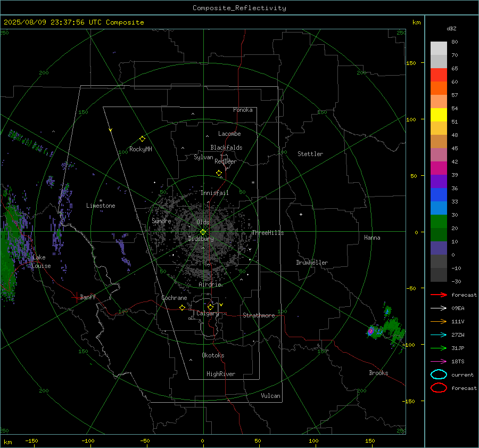Click the Sundre town label
The image size is (479, 448).
pos(161,221)
